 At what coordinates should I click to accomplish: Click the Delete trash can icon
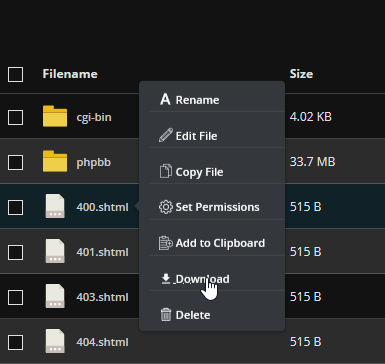point(166,315)
